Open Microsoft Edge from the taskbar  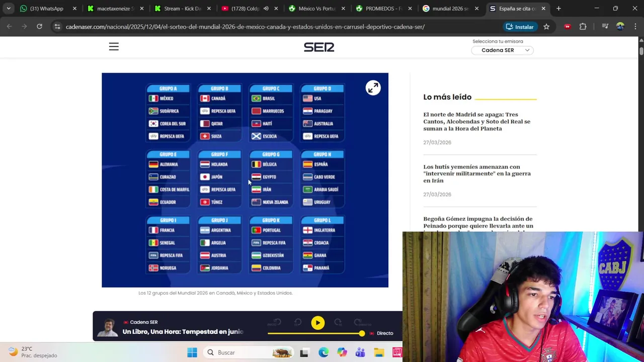(323, 352)
